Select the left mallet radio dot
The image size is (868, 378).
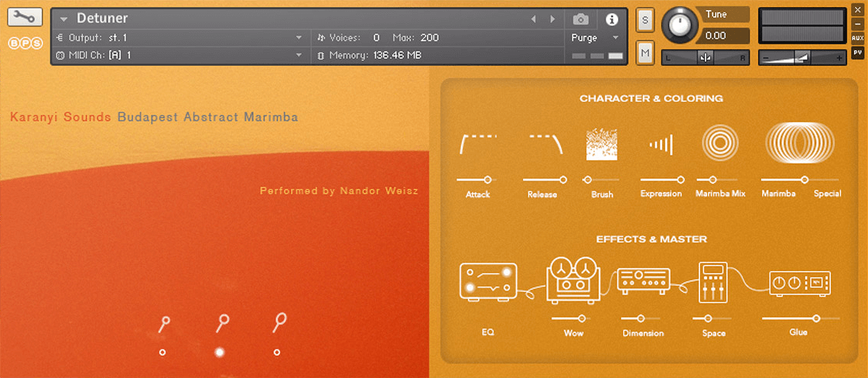162,352
